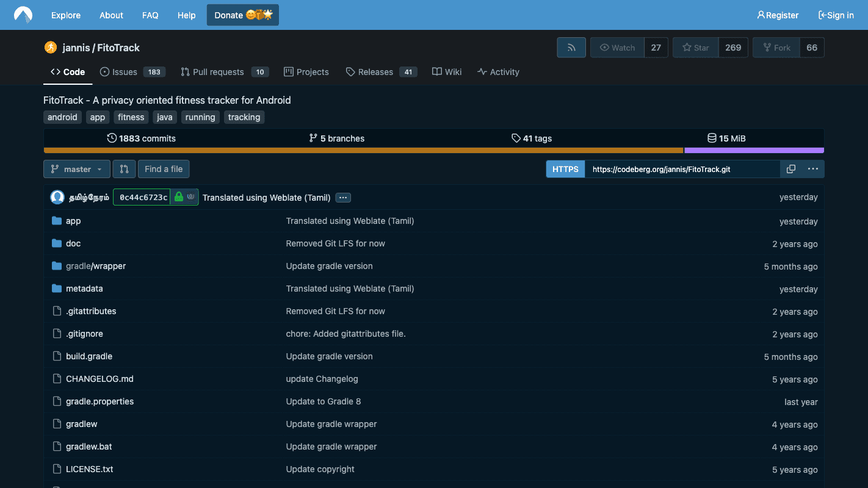Image resolution: width=868 pixels, height=488 pixels.
Task: Click the tracking topic tag
Action: coord(244,117)
